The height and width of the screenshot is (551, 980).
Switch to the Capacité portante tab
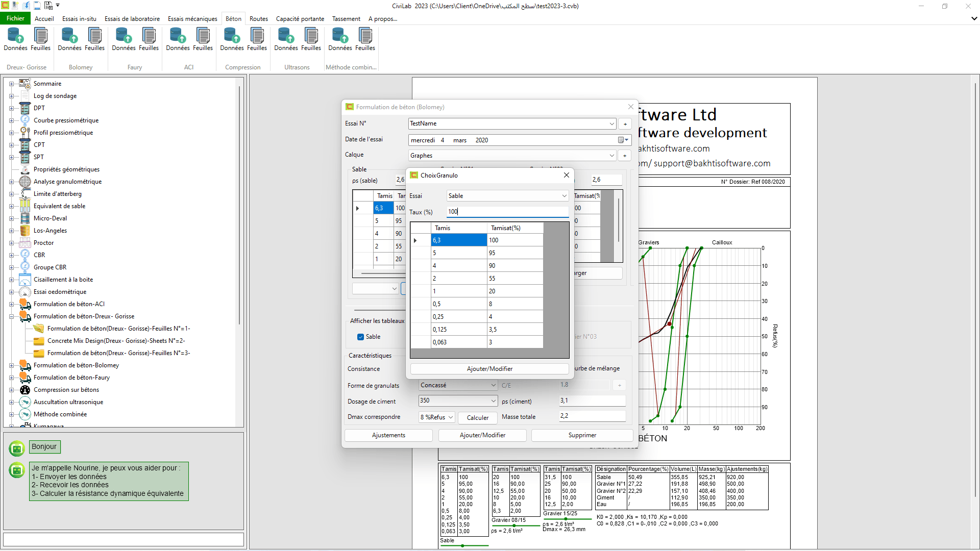(300, 19)
